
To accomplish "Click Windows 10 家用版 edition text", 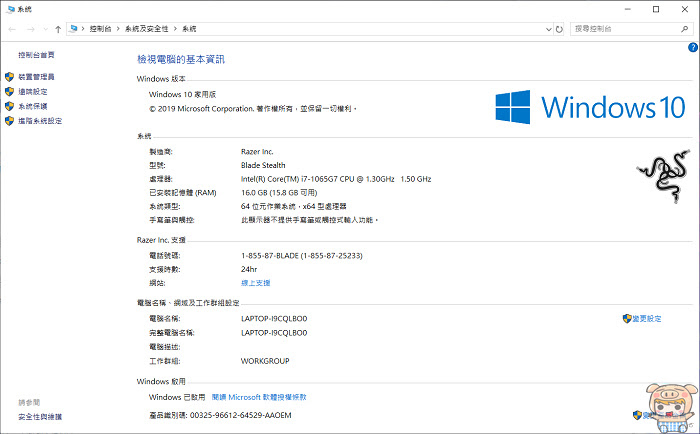I will click(x=183, y=94).
